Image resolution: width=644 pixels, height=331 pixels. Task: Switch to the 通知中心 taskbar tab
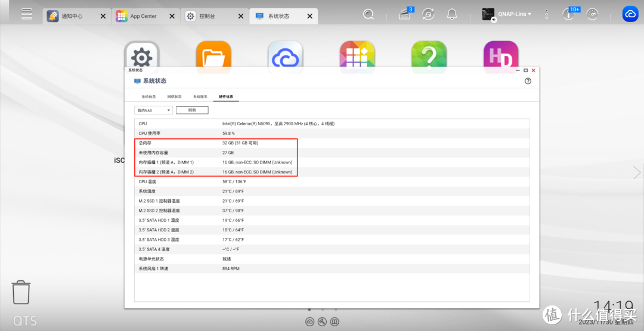77,17
